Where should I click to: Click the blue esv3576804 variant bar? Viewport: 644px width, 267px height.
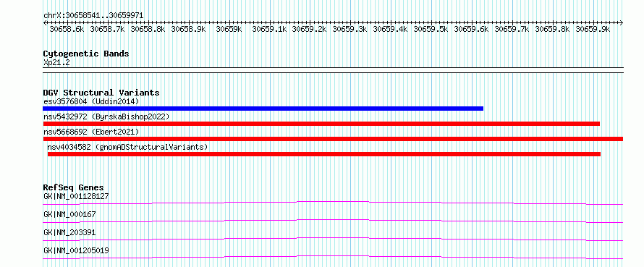coord(263,109)
